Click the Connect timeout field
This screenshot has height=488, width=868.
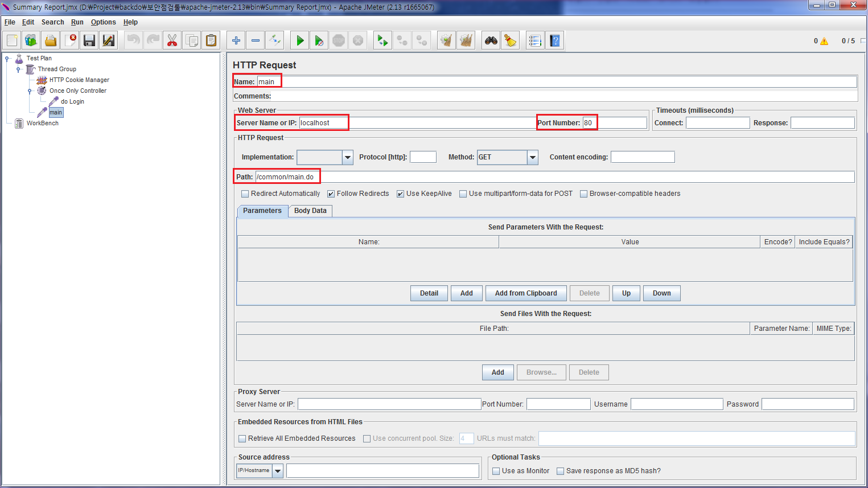[718, 123]
